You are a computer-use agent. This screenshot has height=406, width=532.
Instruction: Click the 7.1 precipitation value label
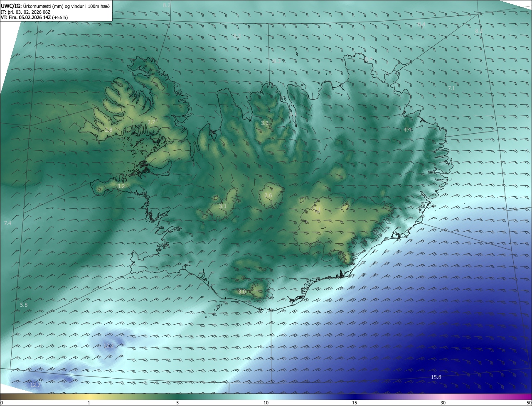(451, 88)
